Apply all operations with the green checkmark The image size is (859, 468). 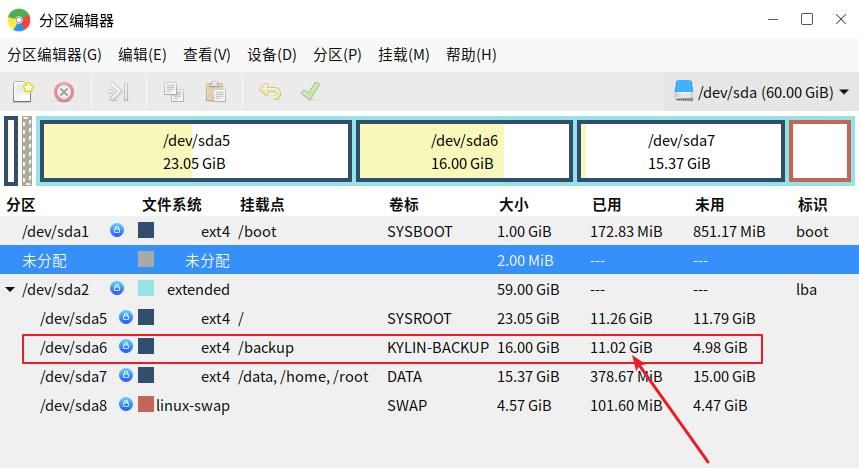[310, 92]
